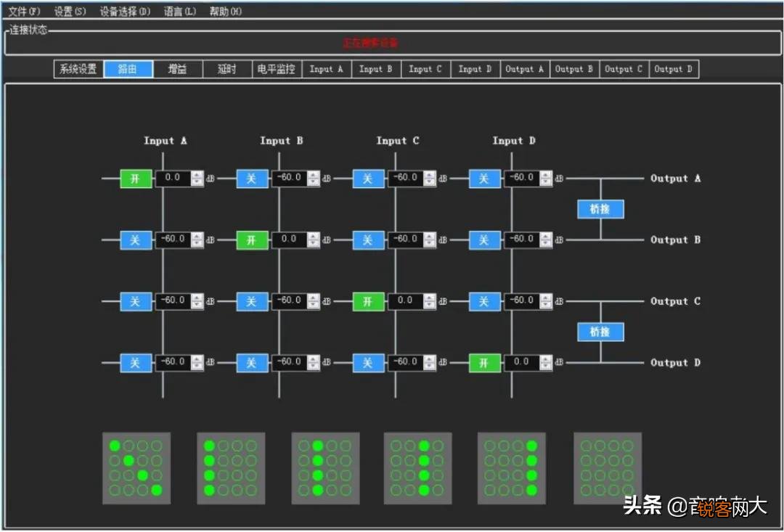Click the Input B/Output B gain spinner arrows

(x=313, y=240)
